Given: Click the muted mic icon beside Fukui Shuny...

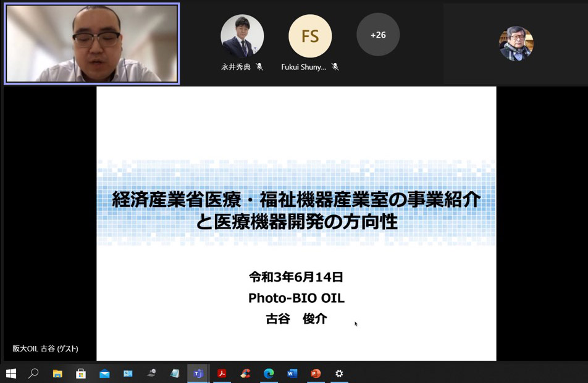Looking at the screenshot, I should [x=335, y=67].
